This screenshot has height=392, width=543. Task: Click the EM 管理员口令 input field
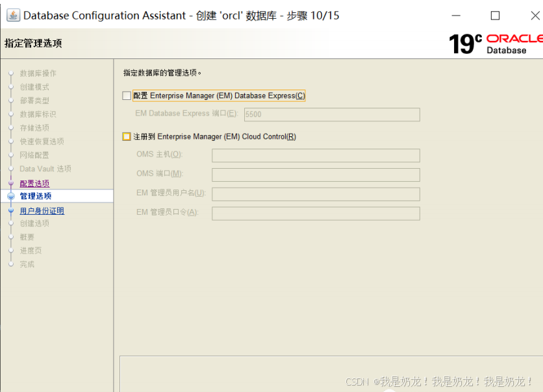point(316,214)
